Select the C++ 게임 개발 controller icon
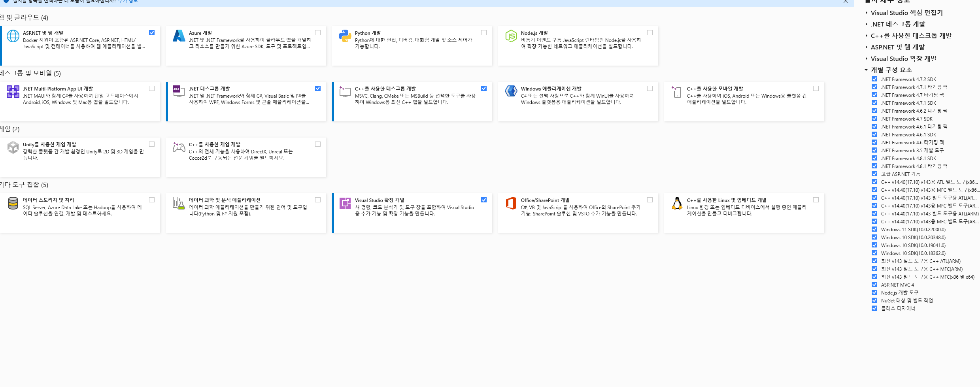The width and height of the screenshot is (980, 387). pos(179,147)
